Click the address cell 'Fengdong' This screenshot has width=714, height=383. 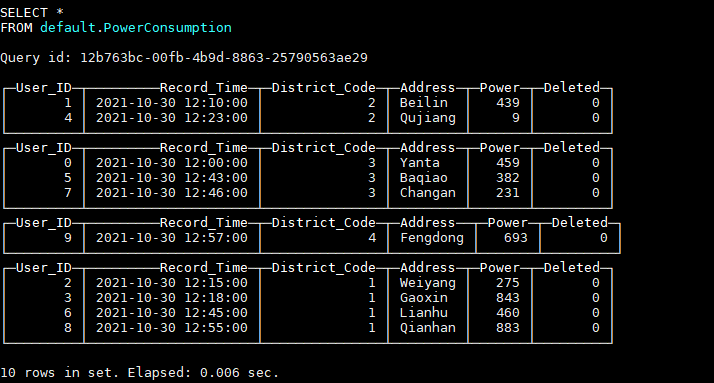432,238
